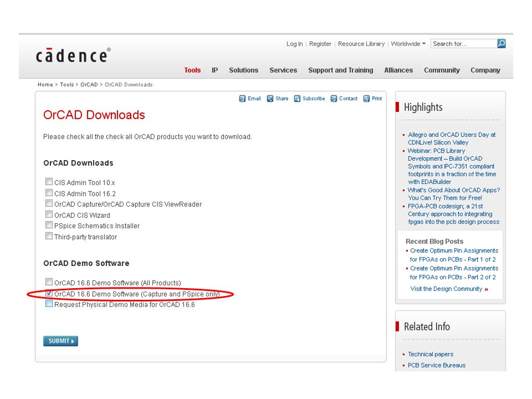The height and width of the screenshot is (399, 532).
Task: Click the SUBMIT button
Action: point(60,341)
